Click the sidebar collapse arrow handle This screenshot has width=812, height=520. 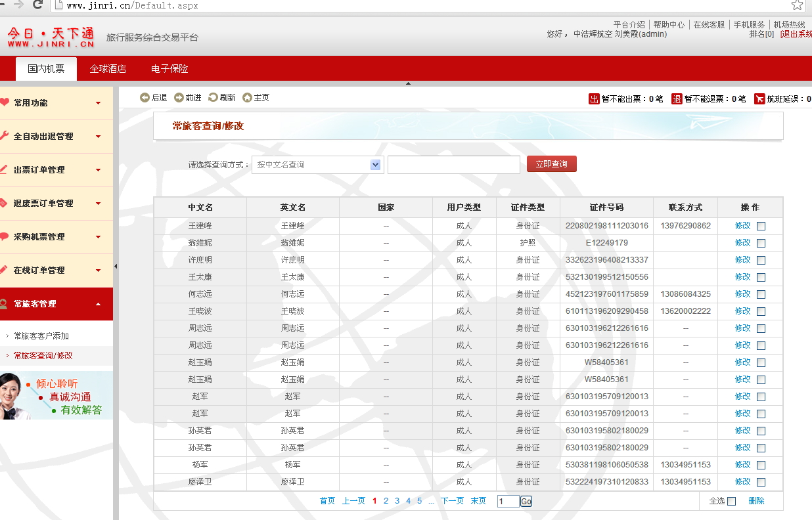click(x=116, y=266)
